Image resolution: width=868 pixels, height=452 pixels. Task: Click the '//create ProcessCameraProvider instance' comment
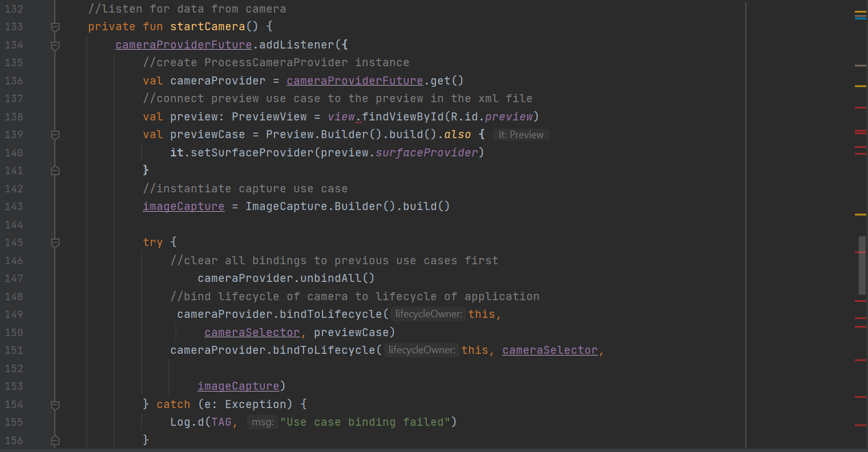pyautogui.click(x=276, y=62)
